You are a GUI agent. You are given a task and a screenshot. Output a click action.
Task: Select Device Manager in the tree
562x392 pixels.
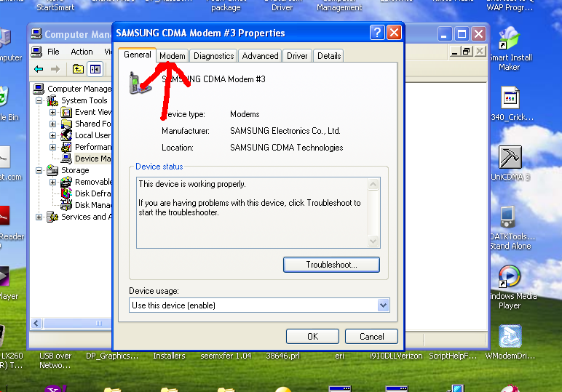pos(93,159)
